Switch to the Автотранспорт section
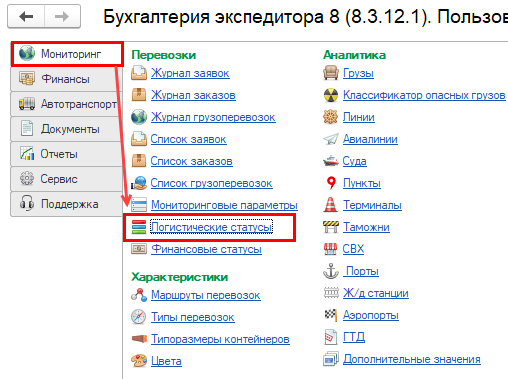508x379 pixels. coord(66,104)
